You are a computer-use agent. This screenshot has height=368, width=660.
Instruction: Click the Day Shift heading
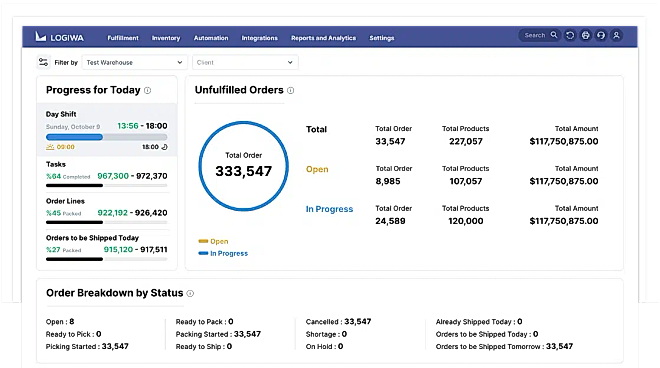(x=61, y=114)
